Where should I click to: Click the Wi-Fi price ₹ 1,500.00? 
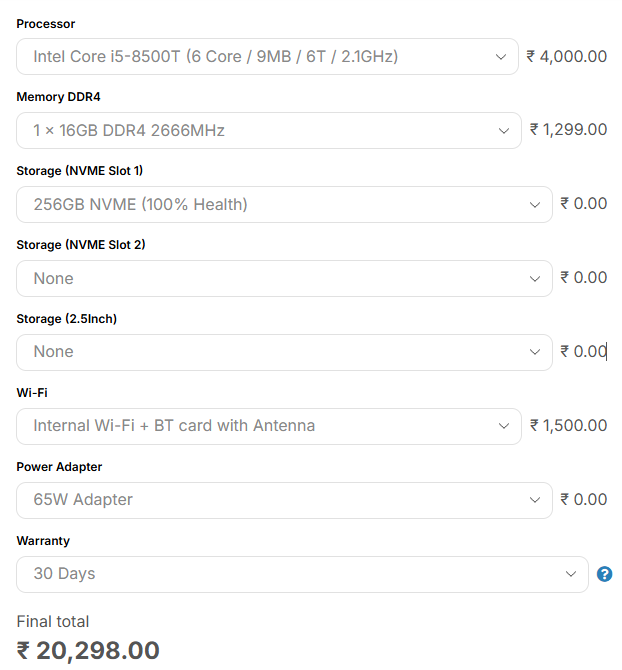coord(568,426)
